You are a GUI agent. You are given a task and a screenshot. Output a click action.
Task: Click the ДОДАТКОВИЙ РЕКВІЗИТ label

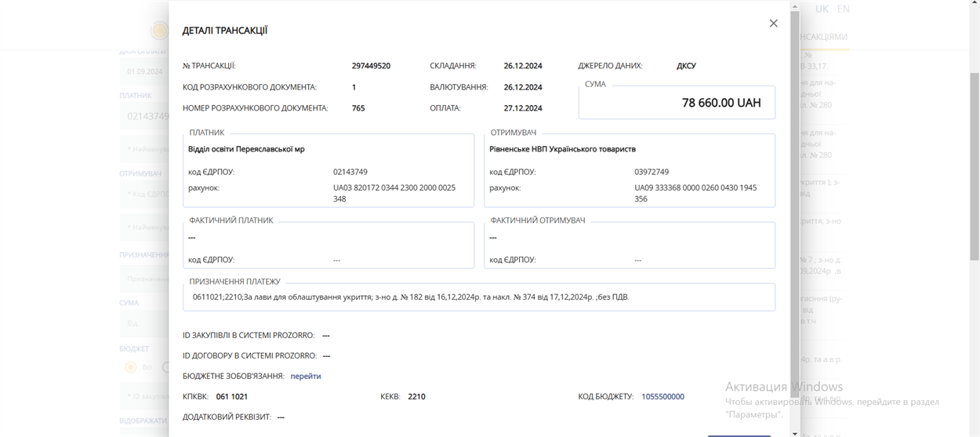click(x=227, y=417)
